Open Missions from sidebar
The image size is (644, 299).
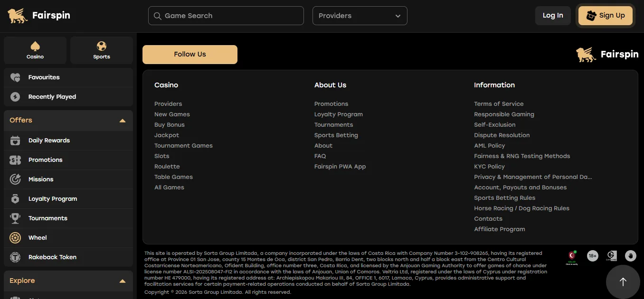coord(68,179)
